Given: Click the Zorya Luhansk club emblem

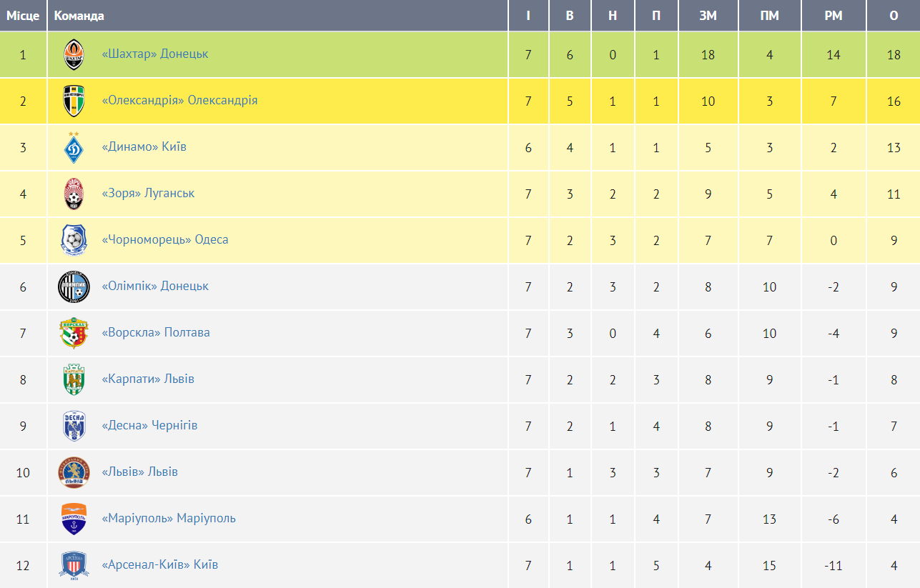Looking at the screenshot, I should click(74, 194).
